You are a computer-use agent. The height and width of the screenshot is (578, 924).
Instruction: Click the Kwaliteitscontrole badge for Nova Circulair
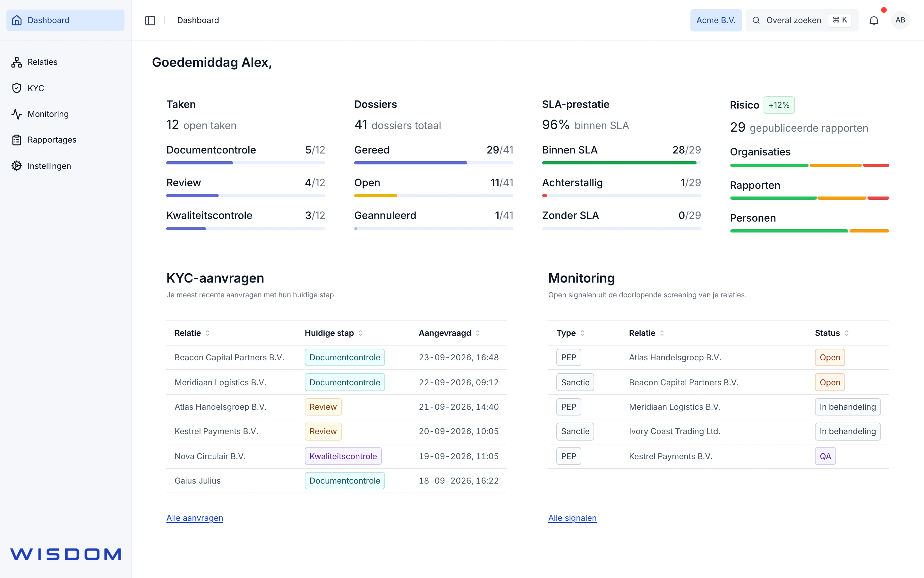tap(343, 456)
